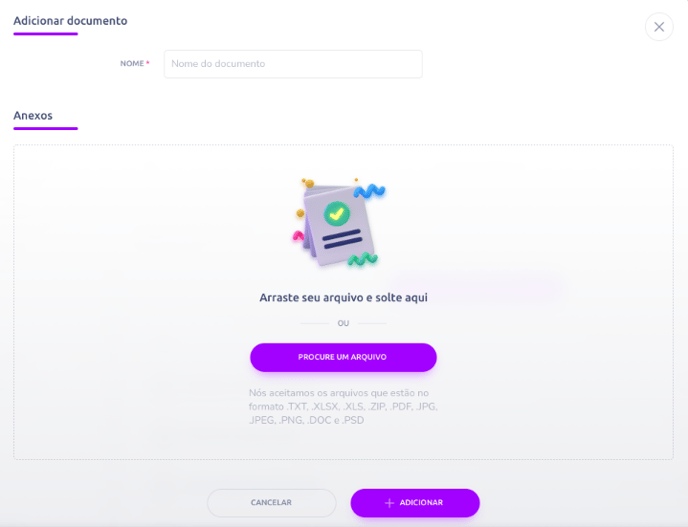Click the plus icon in Adicionar button
688x527 pixels.
point(389,503)
